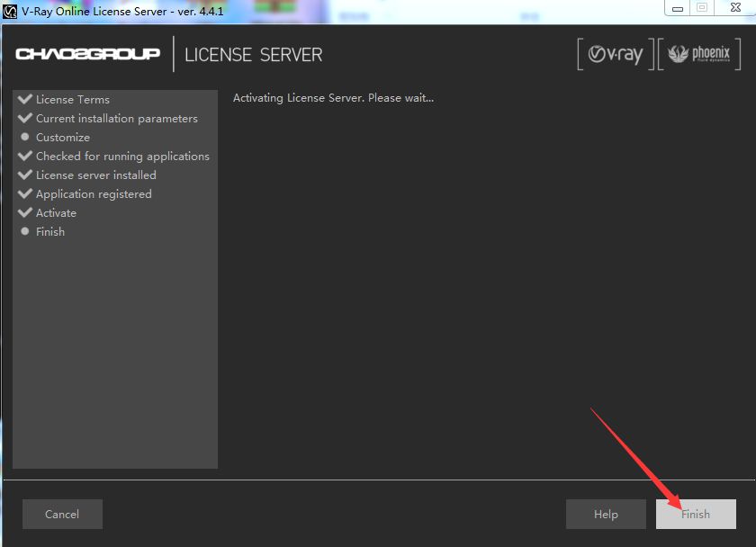Click checkmark beside Checked for running applications
Viewport: 756px width, 547px height.
point(24,156)
